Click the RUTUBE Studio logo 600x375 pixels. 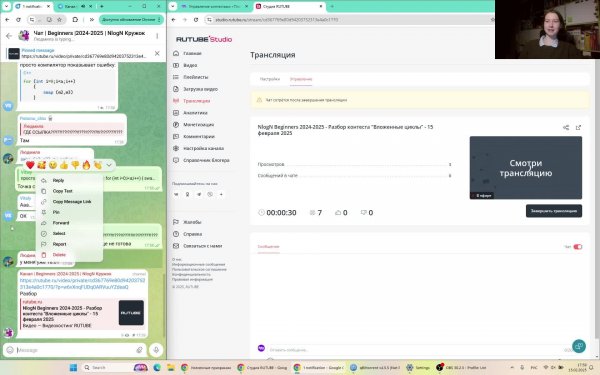point(204,39)
